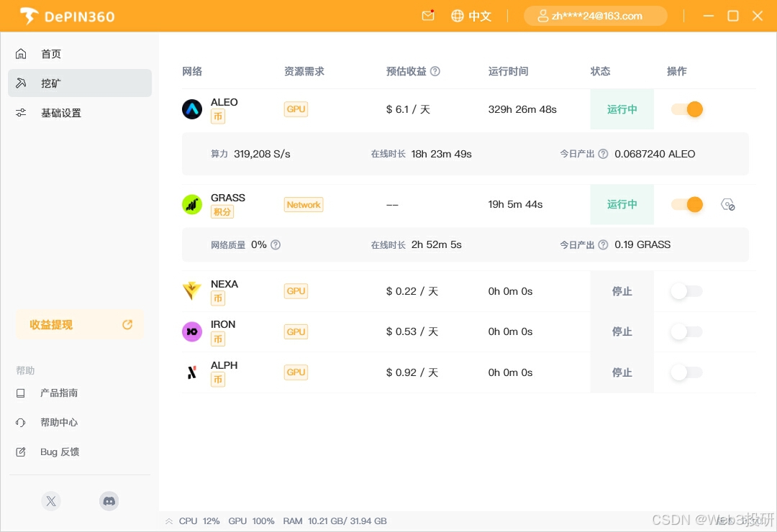
Task: Click CPU 12% in status bar
Action: (x=199, y=521)
